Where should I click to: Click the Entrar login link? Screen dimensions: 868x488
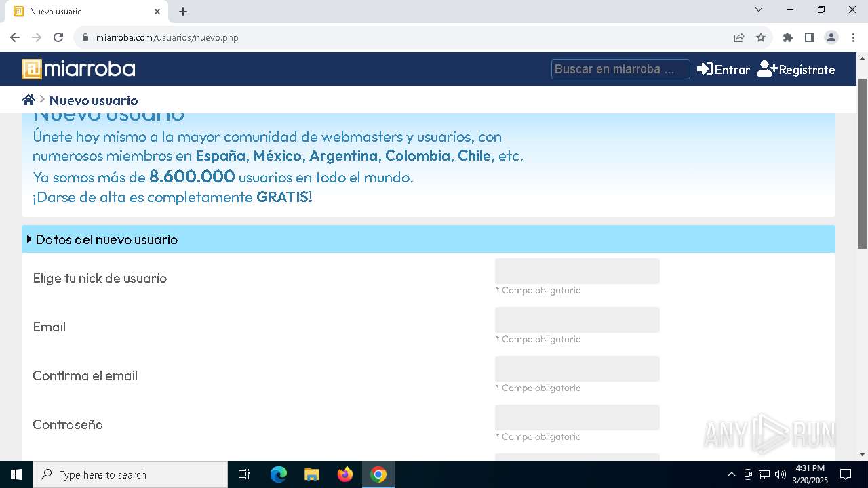724,69
